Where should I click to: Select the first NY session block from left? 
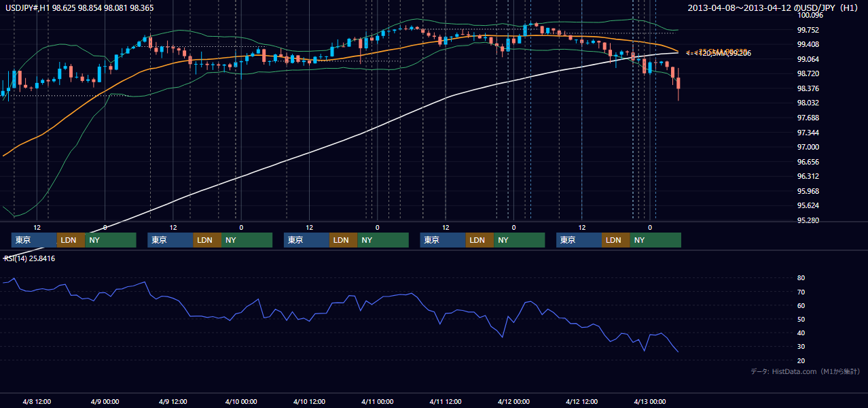coord(111,240)
